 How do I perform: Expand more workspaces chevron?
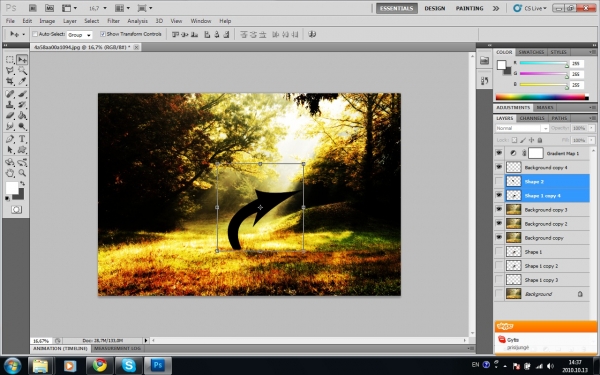[496, 8]
